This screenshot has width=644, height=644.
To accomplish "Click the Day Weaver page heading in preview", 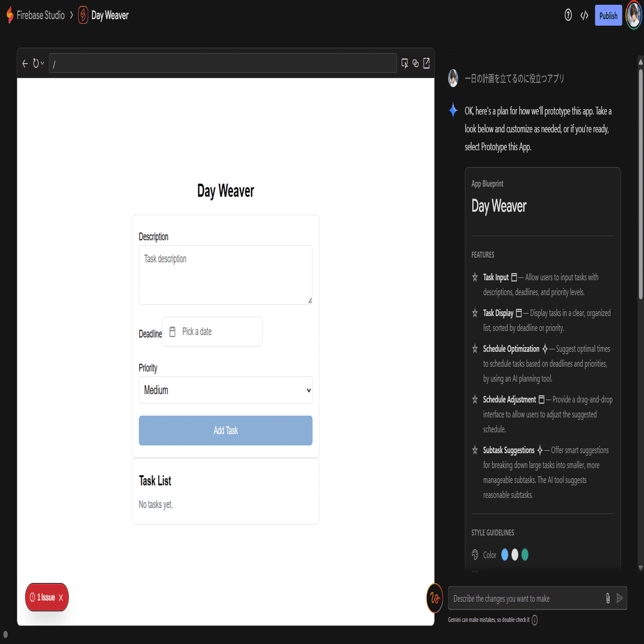I will pyautogui.click(x=225, y=191).
